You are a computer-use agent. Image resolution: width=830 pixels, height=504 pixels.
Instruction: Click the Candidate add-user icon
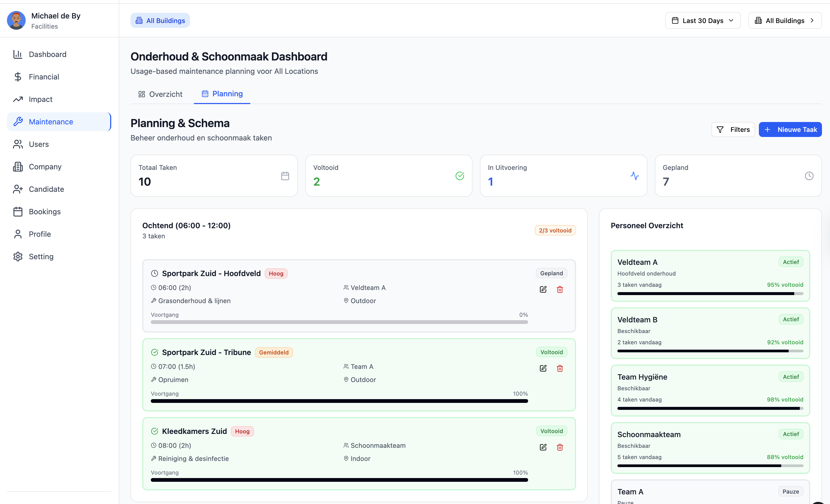click(x=18, y=189)
